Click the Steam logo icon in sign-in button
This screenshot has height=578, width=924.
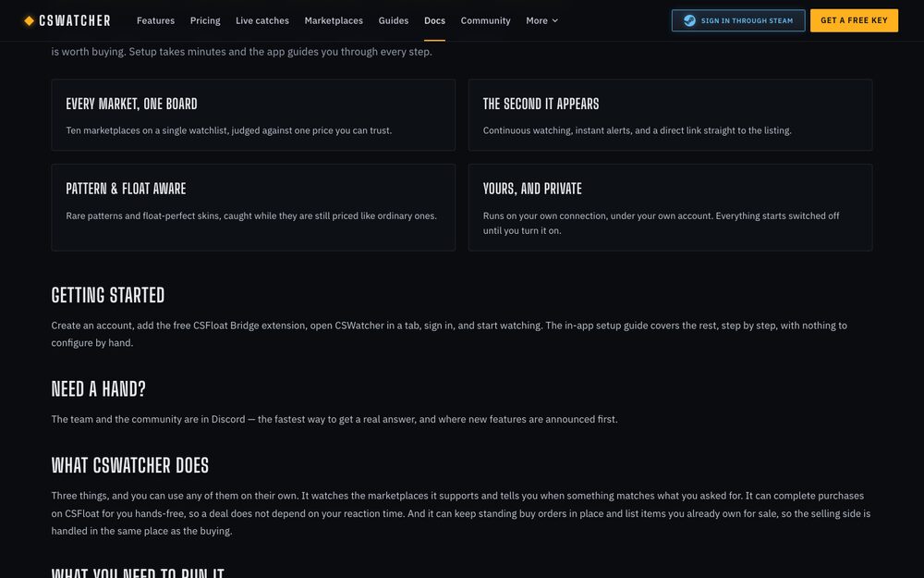689,20
